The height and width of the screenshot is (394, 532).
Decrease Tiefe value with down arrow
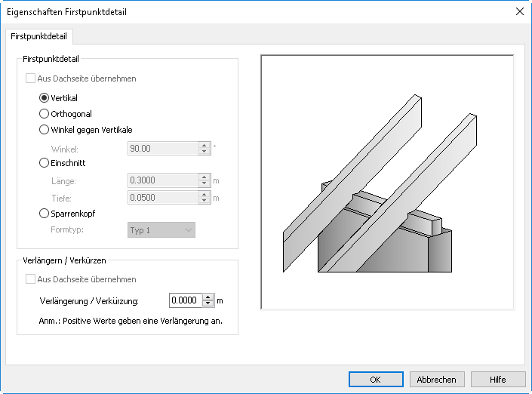pos(204,201)
